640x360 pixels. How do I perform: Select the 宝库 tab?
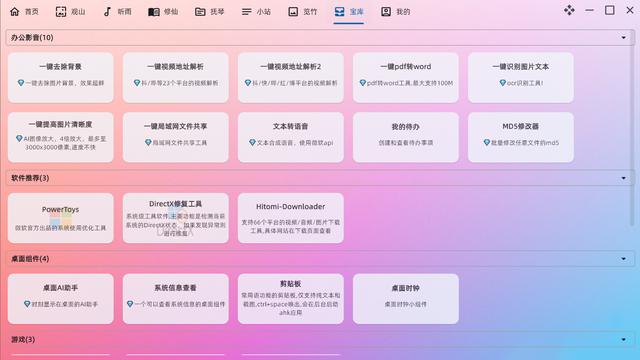coord(349,11)
